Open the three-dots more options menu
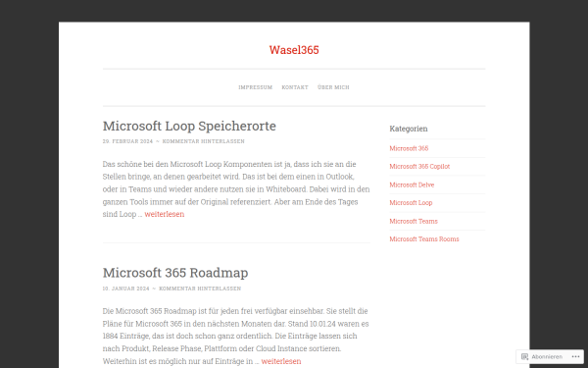This screenshot has width=588, height=368. pyautogui.click(x=575, y=357)
